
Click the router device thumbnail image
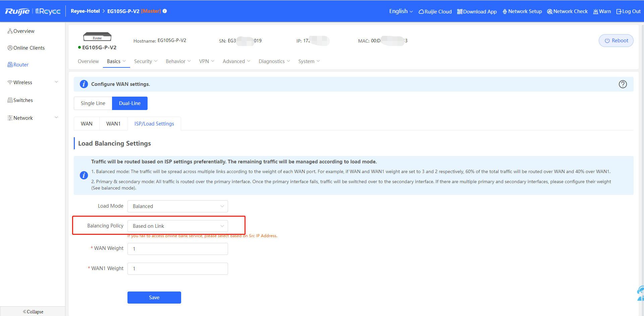[x=97, y=37]
